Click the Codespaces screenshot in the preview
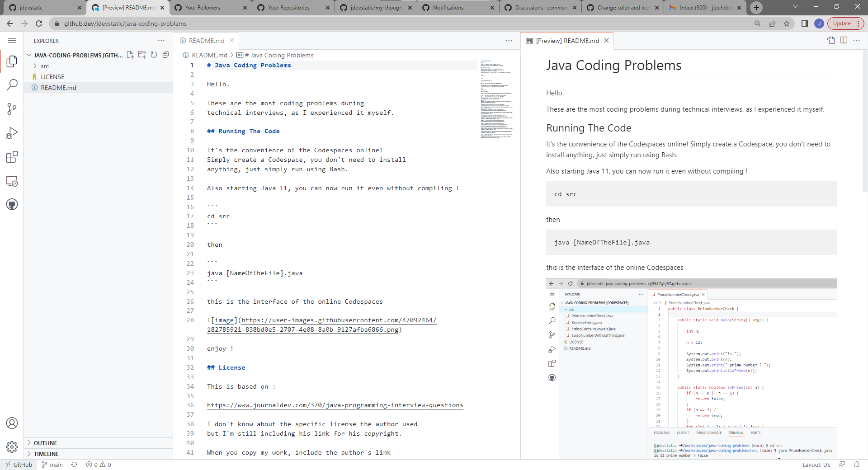 click(x=691, y=368)
